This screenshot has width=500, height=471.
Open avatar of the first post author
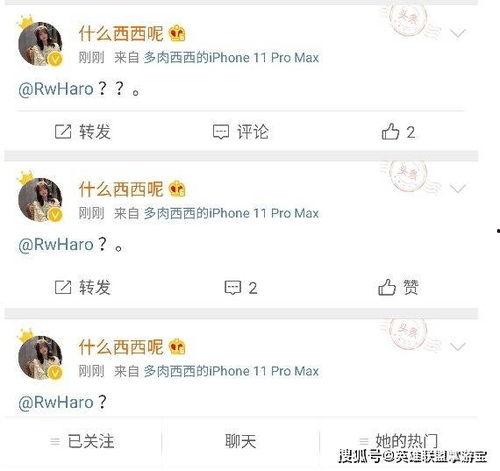point(40,43)
